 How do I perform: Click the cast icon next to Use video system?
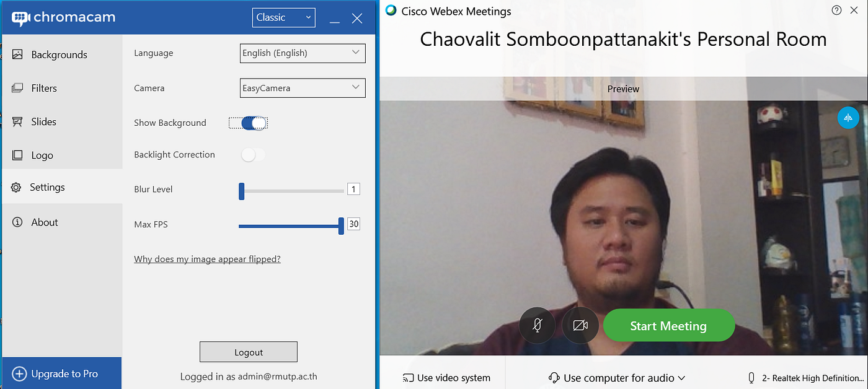pyautogui.click(x=408, y=378)
